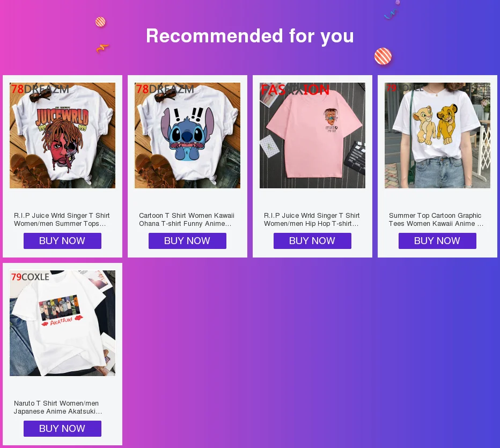Click BUY NOW for Cartoon Kawaii Ohana shirt
This screenshot has width=500, height=448.
[x=188, y=241]
